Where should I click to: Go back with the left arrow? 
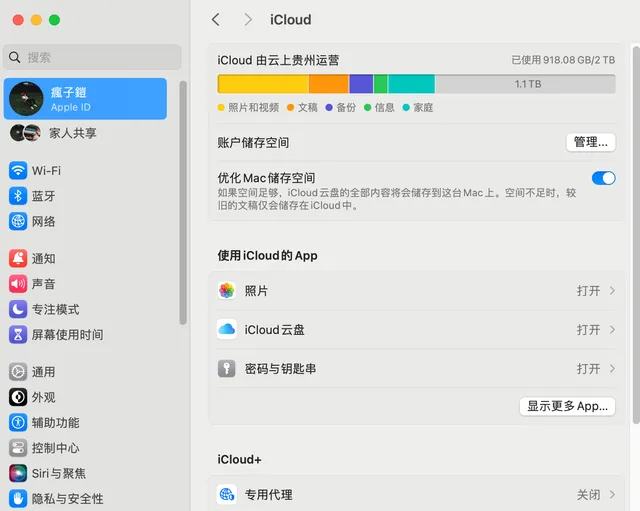pos(216,20)
